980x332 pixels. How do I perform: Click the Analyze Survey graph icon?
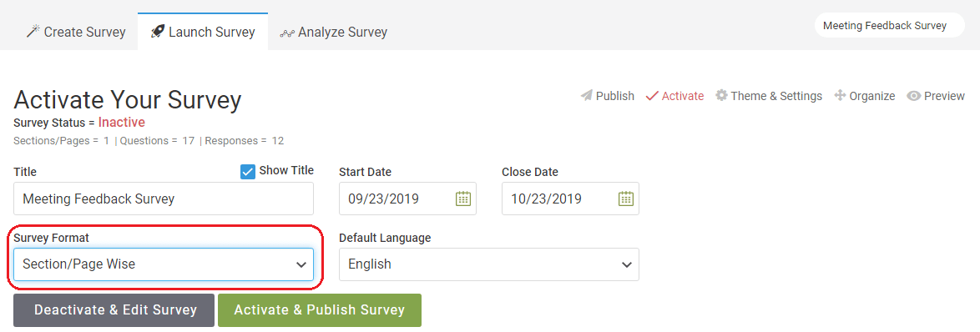coord(287,33)
